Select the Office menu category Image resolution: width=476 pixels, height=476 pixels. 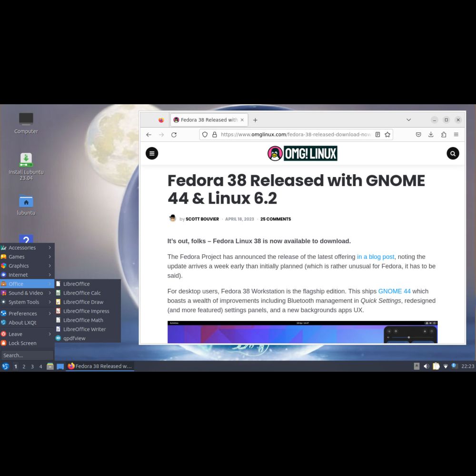[x=27, y=284]
